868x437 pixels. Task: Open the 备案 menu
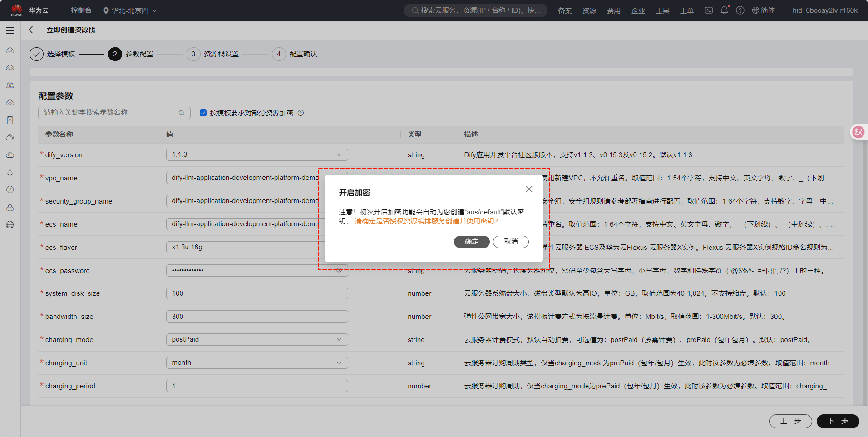pyautogui.click(x=565, y=10)
